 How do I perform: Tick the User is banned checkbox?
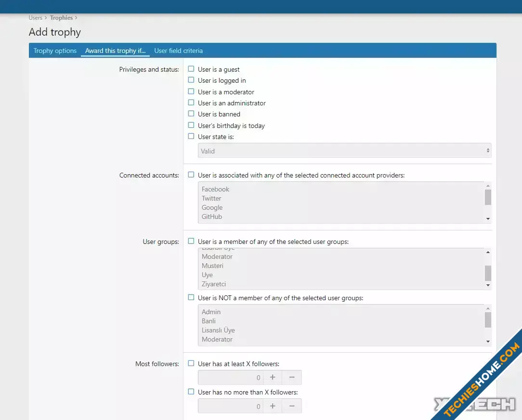pos(191,114)
